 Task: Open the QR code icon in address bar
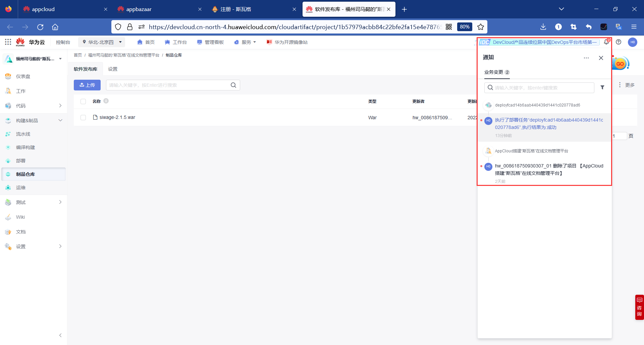tap(449, 27)
